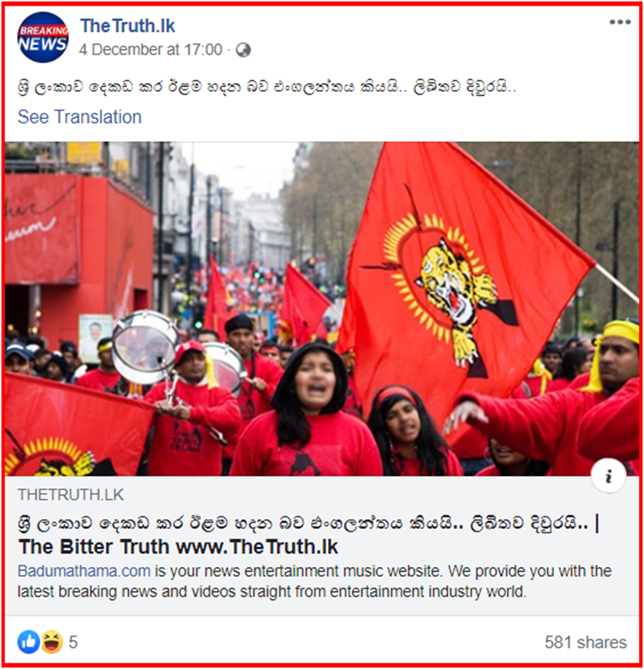Open the protest photo link preview image
Screen dimensions: 644x669
[322, 308]
